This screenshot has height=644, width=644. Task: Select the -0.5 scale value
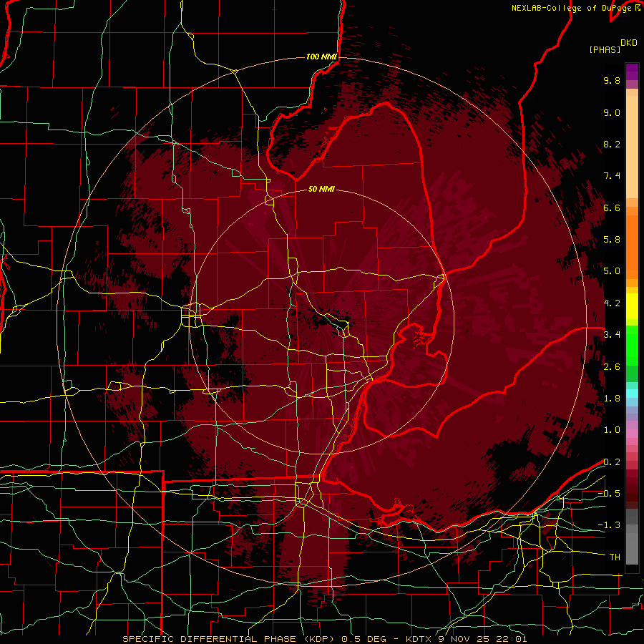coord(609,494)
